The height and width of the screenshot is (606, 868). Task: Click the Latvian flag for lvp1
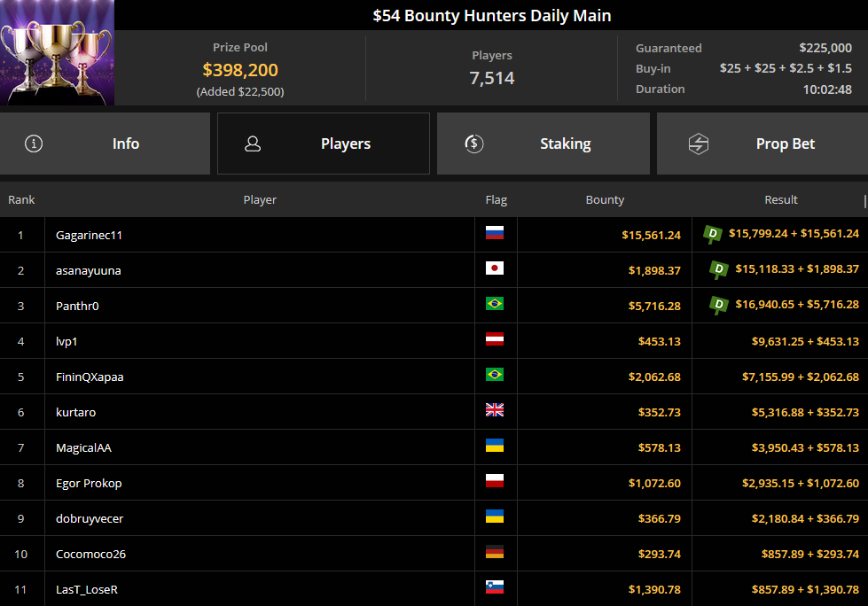[x=495, y=339]
